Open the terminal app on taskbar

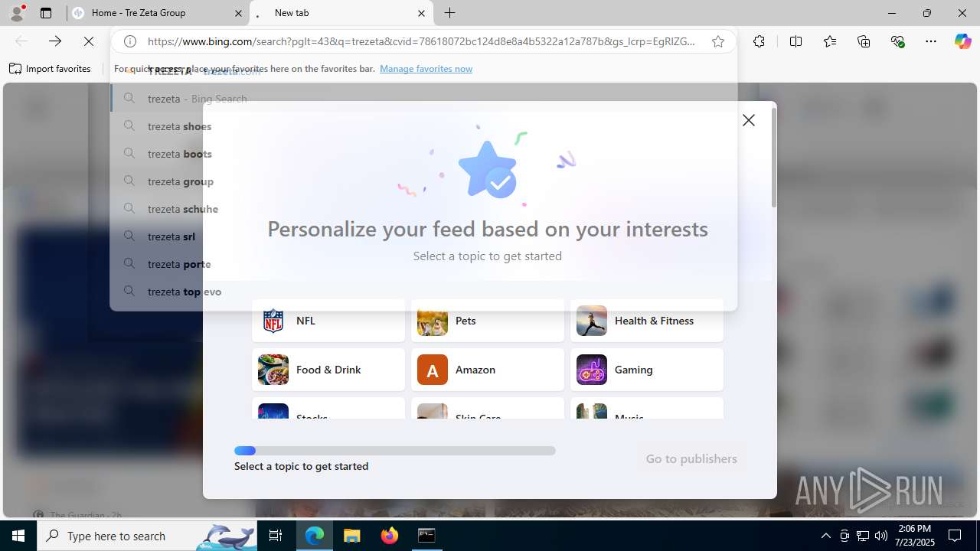(x=426, y=536)
